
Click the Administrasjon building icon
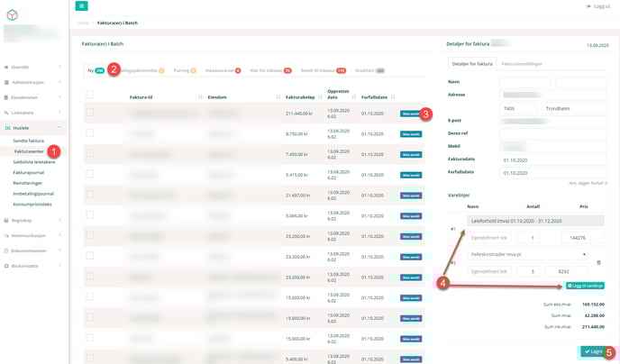point(6,82)
